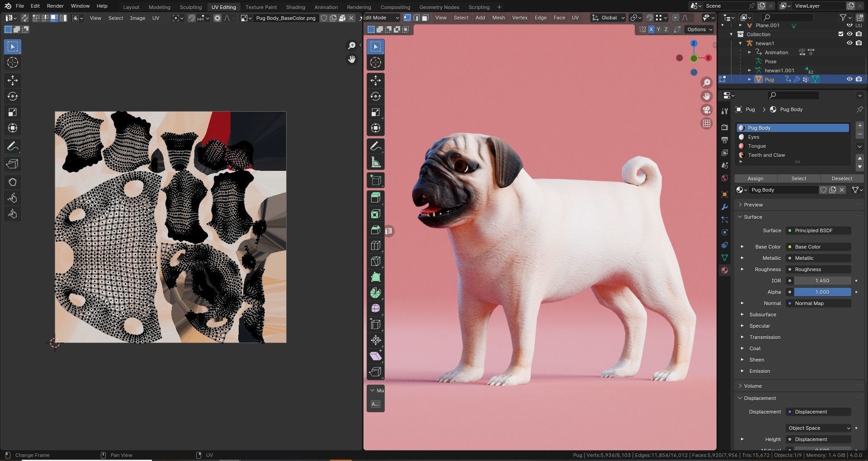Open the Mesh menu in 3D viewport
This screenshot has height=461, width=868.
(x=498, y=18)
